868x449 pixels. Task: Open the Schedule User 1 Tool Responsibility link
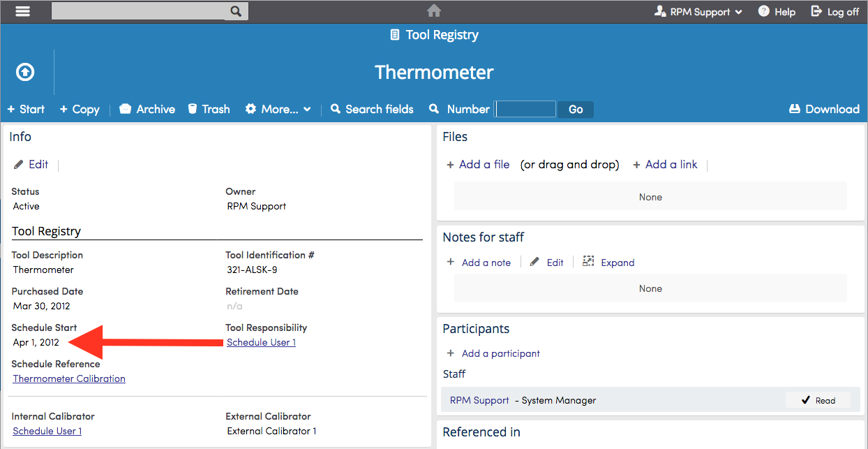pos(261,342)
